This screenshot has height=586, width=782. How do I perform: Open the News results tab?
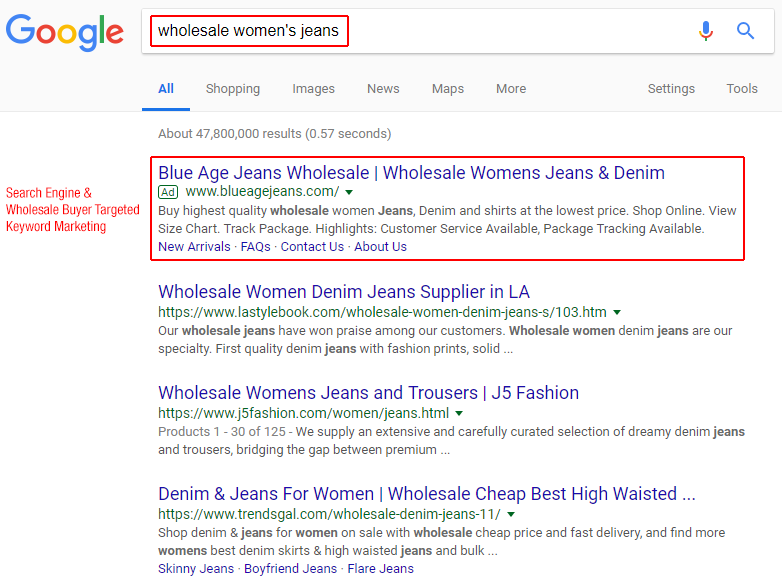pos(383,89)
